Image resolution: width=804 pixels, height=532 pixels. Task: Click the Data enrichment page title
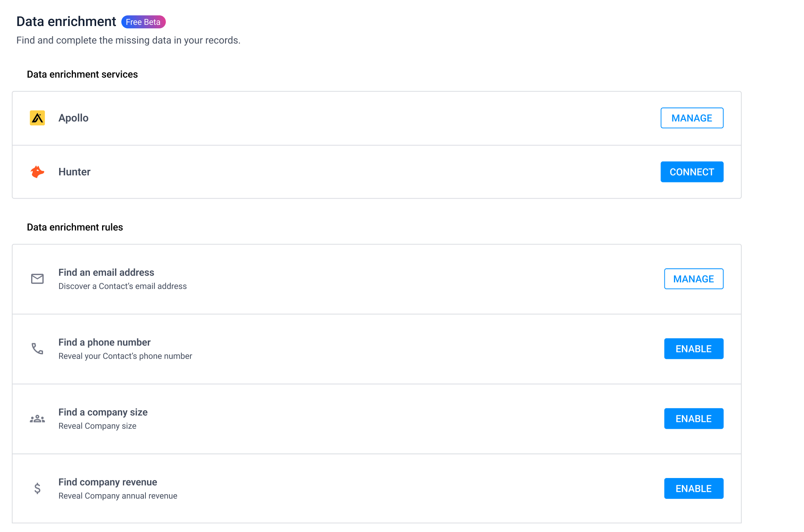tap(65, 21)
